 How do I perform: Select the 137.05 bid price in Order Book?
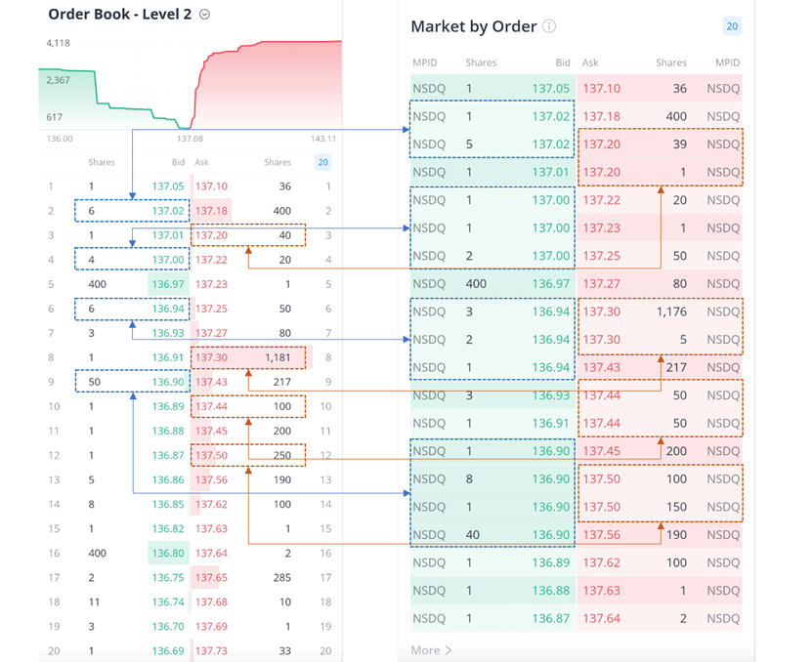pos(166,186)
